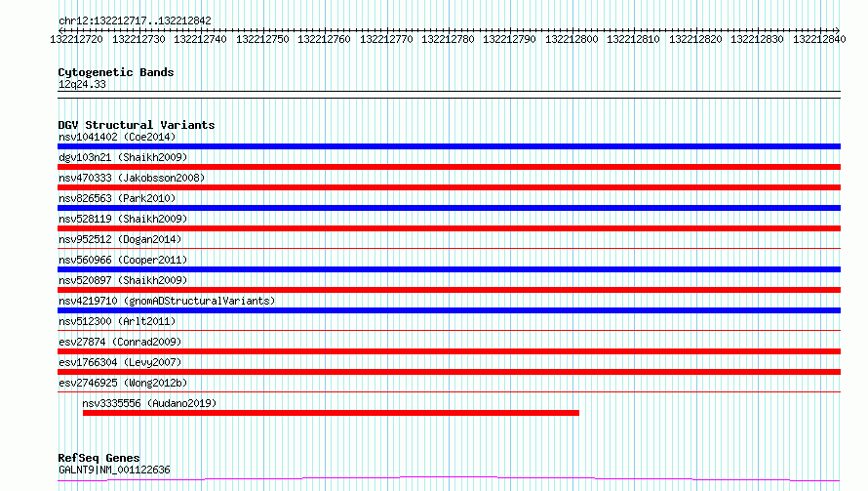Screen dimensions: 868x491
Task: Click the GALNT9|NM_001122636 gene label
Action: click(x=114, y=470)
